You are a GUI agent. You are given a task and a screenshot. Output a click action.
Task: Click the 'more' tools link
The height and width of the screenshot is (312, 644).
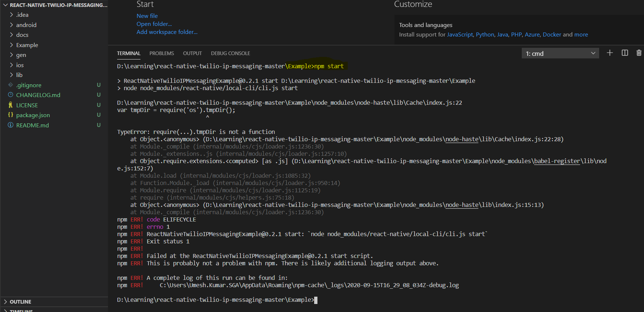point(581,34)
